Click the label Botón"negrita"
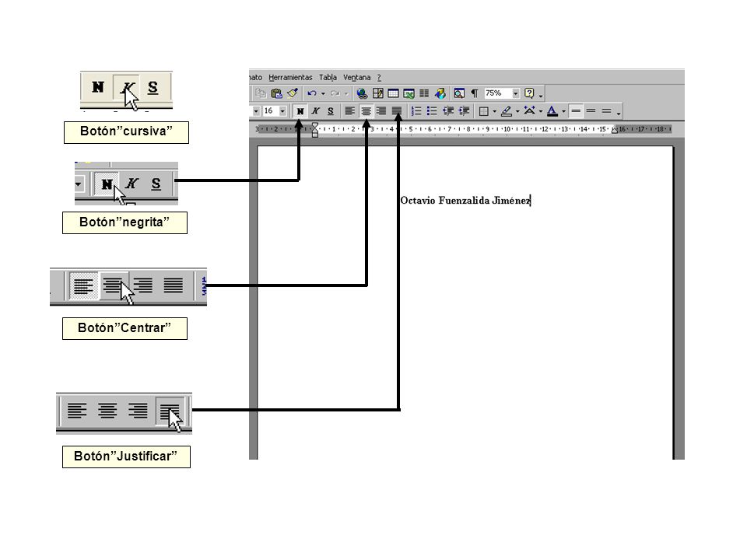This screenshot has height=560, width=747. (x=124, y=222)
